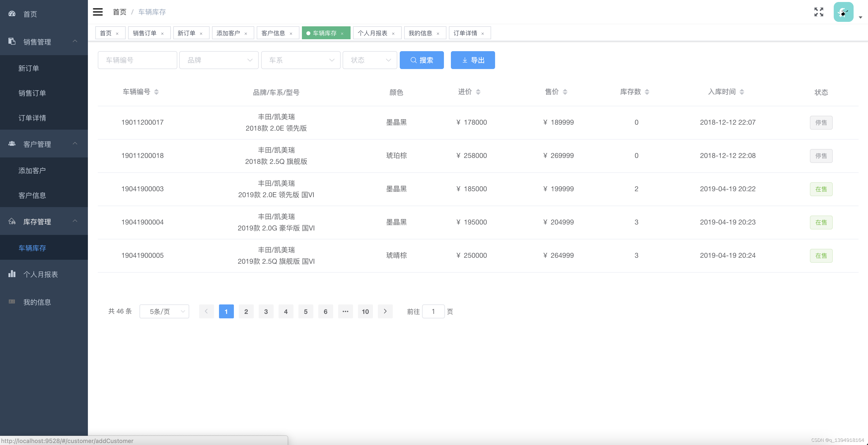Click the 销售管理 document icon
868x445 pixels.
[12, 41]
